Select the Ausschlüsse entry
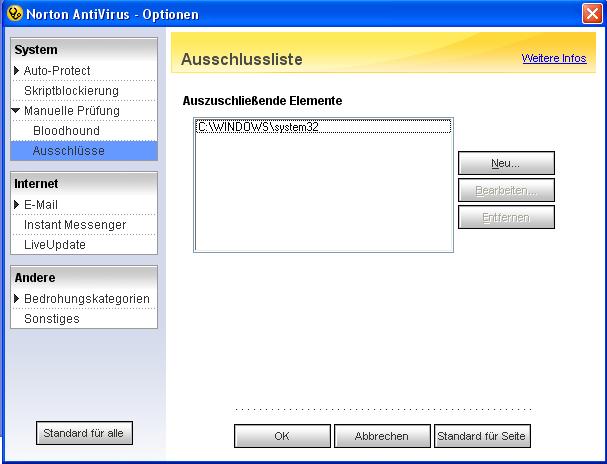Image resolution: width=607 pixels, height=464 pixels. [x=68, y=151]
